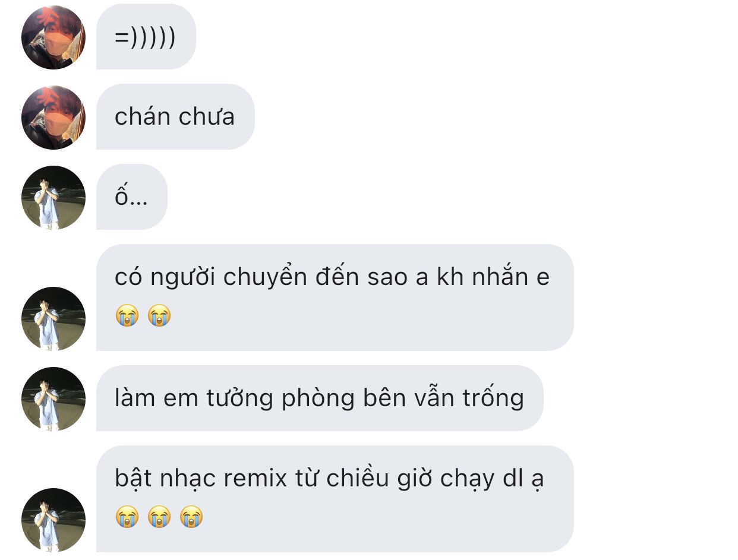Viewport: 738px width, 560px height.
Task: Open the avatar next to "làm em tưởng phòng"
Action: tap(53, 399)
